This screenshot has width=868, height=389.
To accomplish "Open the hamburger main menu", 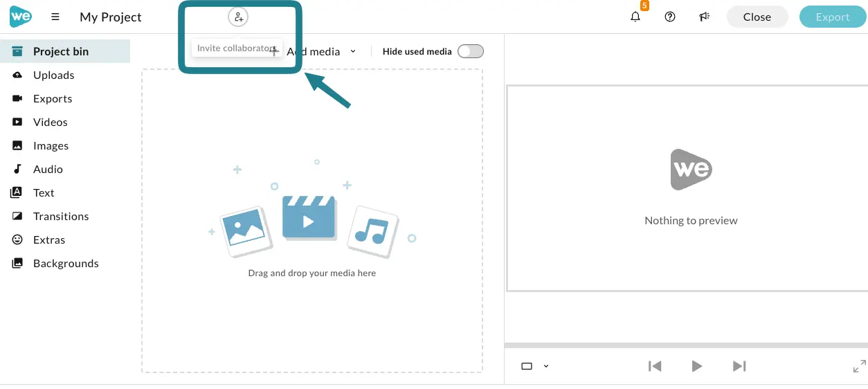I will (x=55, y=17).
